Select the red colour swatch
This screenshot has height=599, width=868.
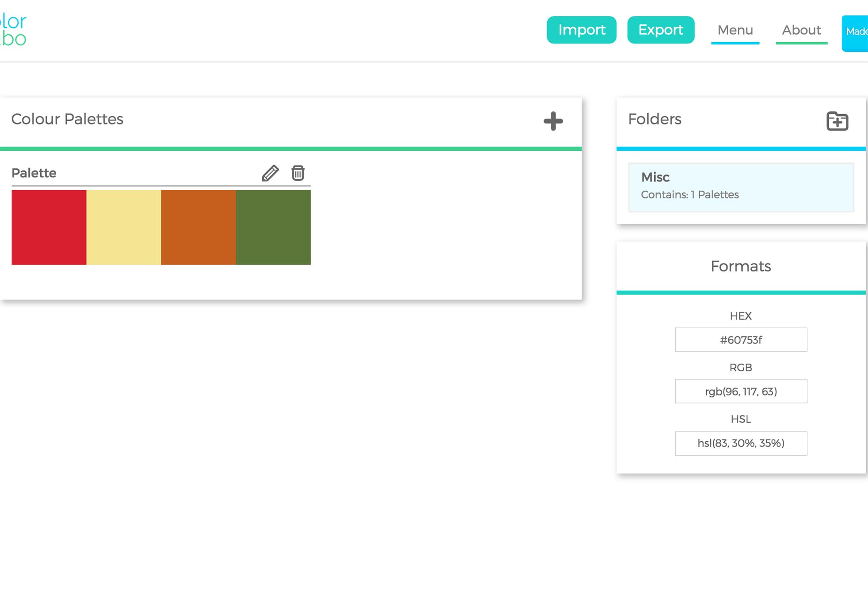click(x=49, y=227)
